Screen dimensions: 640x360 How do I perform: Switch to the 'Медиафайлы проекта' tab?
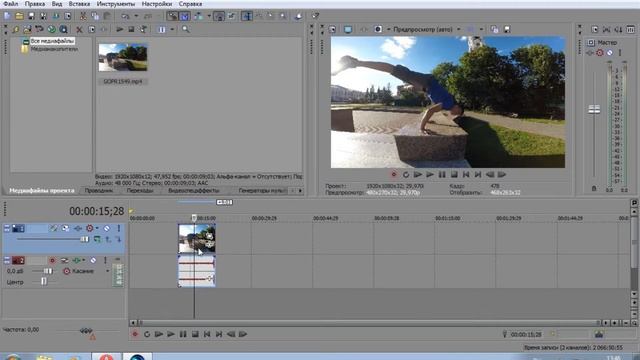point(42,191)
